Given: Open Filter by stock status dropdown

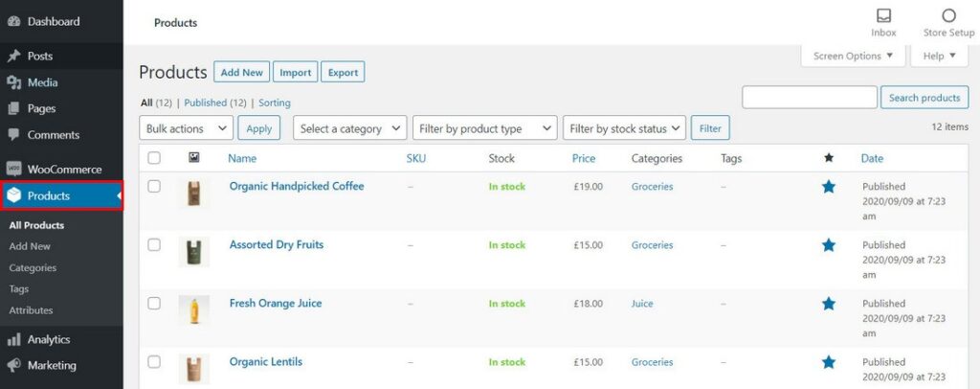Looking at the screenshot, I should coord(624,128).
